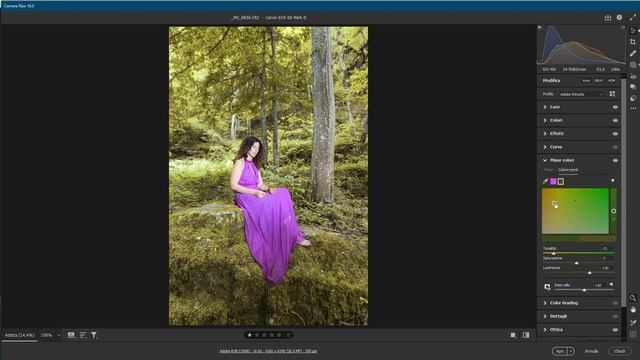This screenshot has width=640, height=360.
Task: Toggle highlight clipping warning on histogram
Action: (x=623, y=27)
